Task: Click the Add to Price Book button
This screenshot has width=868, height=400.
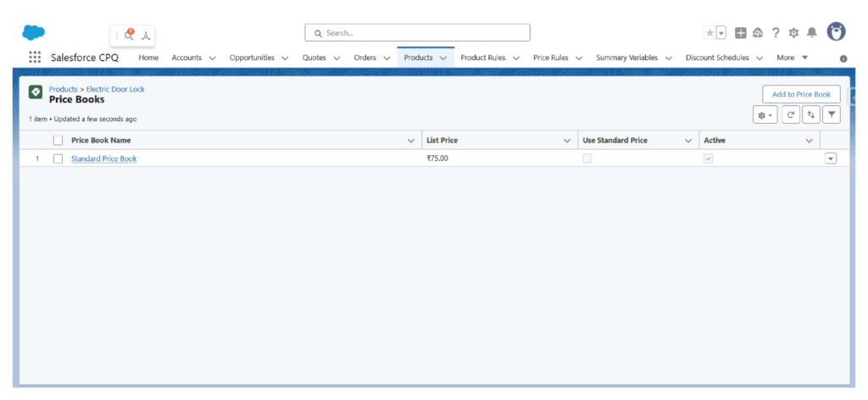Action: [801, 94]
